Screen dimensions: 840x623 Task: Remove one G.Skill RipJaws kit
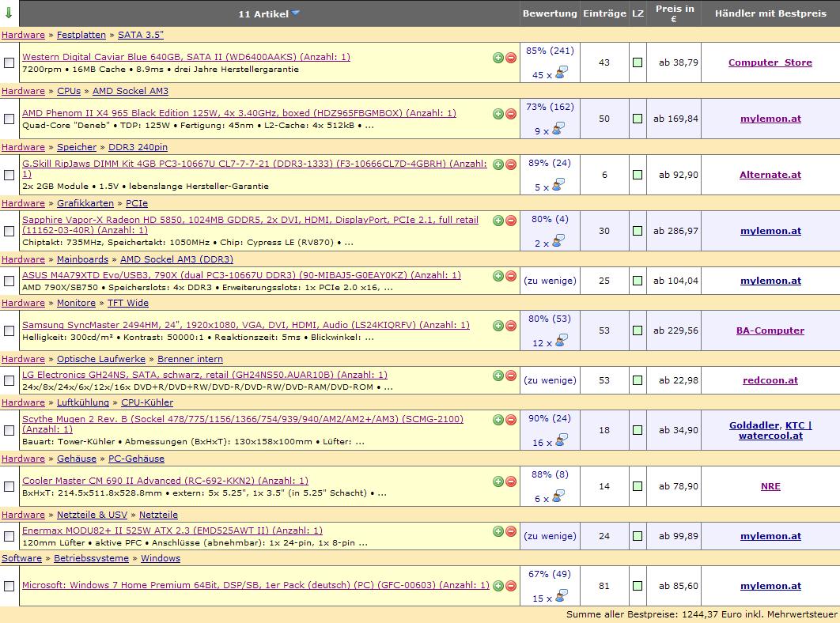(x=511, y=164)
